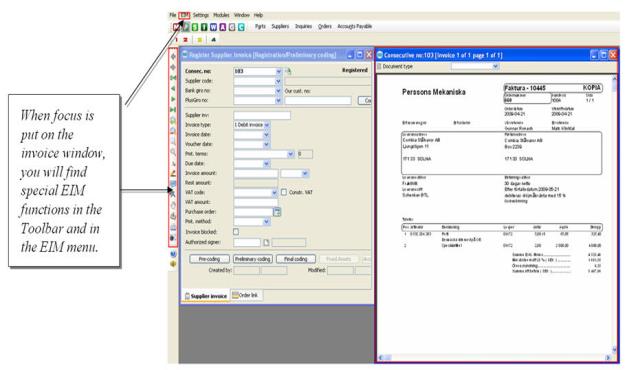The width and height of the screenshot is (625, 370).
Task: Open the VAT code dropdown
Action: click(x=274, y=193)
